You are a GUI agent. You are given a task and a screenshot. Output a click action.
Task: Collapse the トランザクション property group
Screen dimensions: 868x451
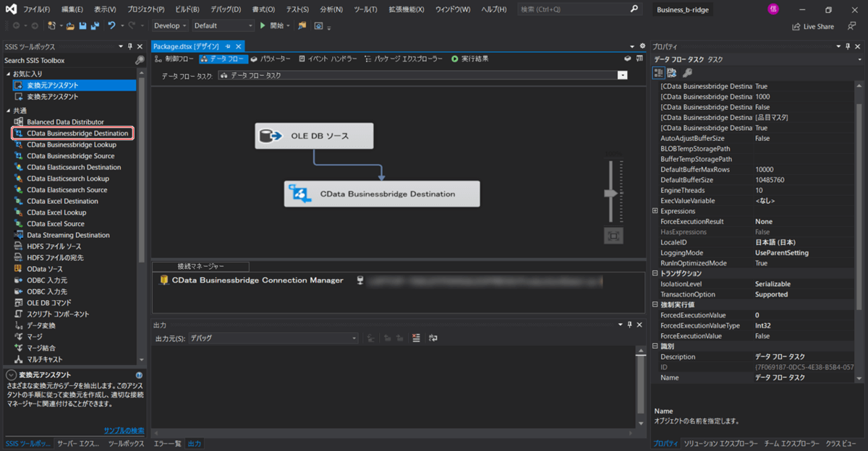[x=655, y=274]
